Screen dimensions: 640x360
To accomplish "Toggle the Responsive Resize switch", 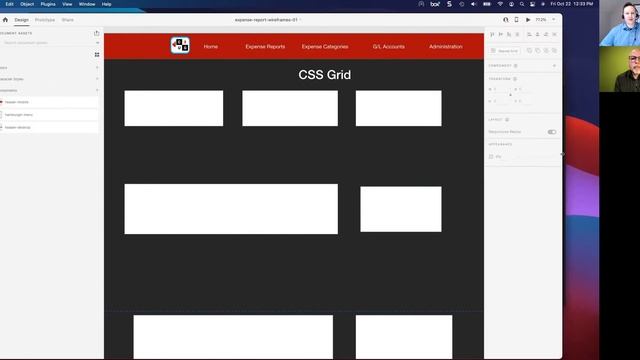I will point(552,132).
